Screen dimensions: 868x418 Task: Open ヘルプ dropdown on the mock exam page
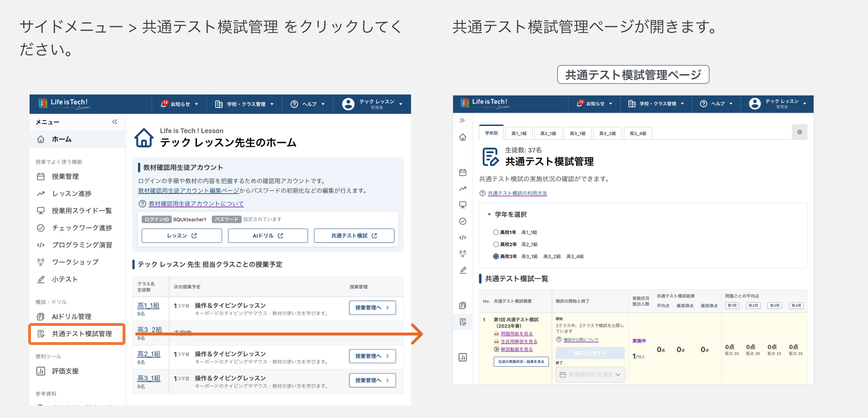pos(716,104)
